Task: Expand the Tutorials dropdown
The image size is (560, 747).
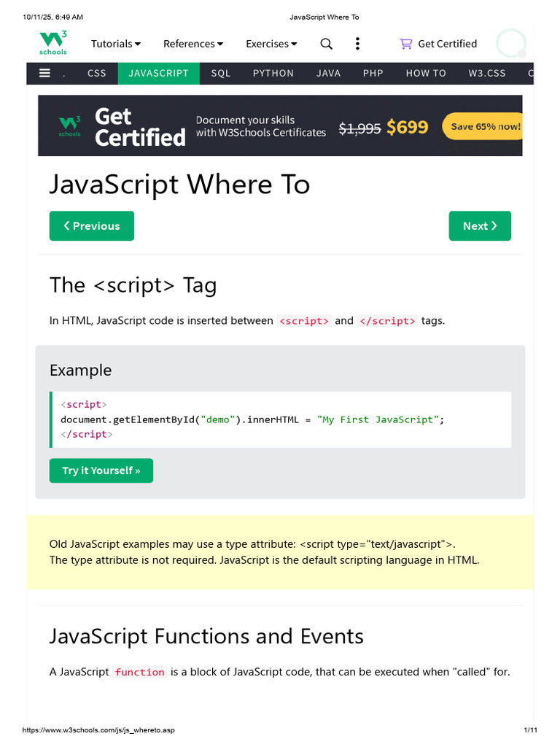Action: pyautogui.click(x=116, y=44)
